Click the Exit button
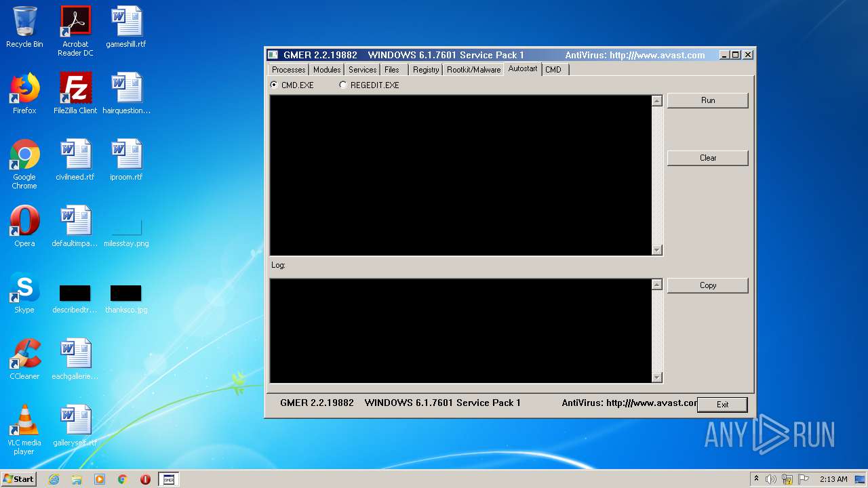Screen dimensions: 868x488 723,405
